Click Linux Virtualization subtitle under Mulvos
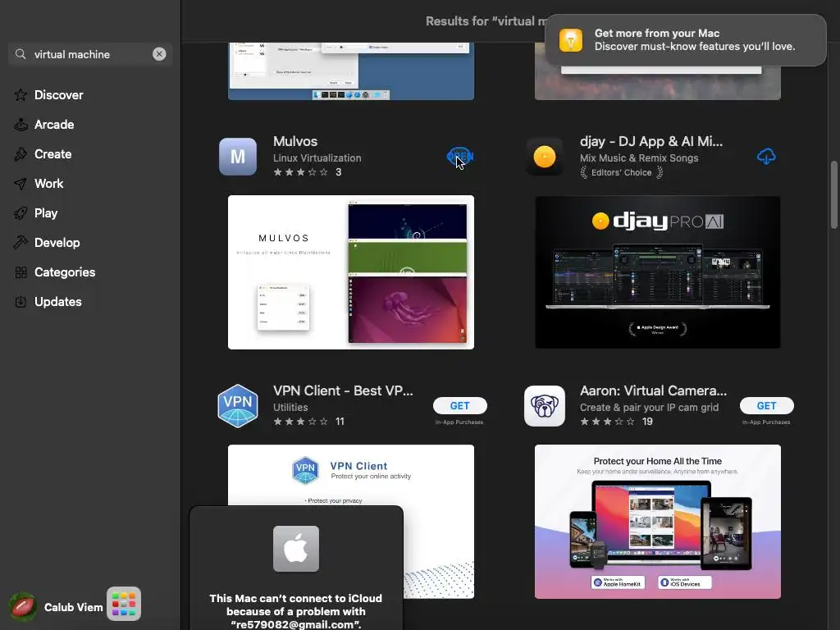 [x=317, y=158]
